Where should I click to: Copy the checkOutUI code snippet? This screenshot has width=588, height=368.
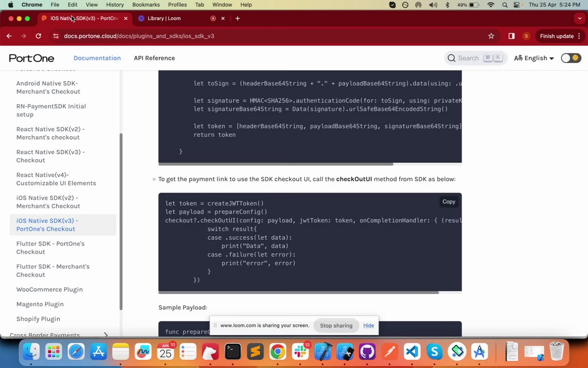point(449,201)
